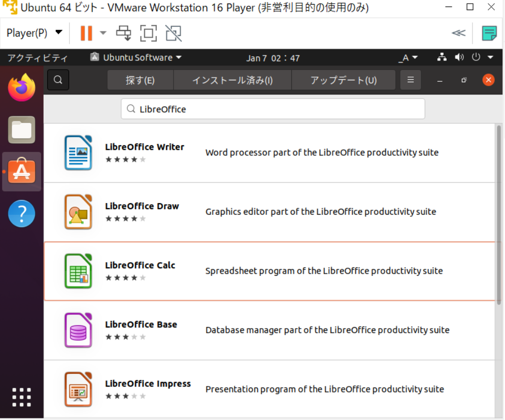This screenshot has width=505, height=420.
Task: Show applications grid in dock
Action: (x=22, y=397)
